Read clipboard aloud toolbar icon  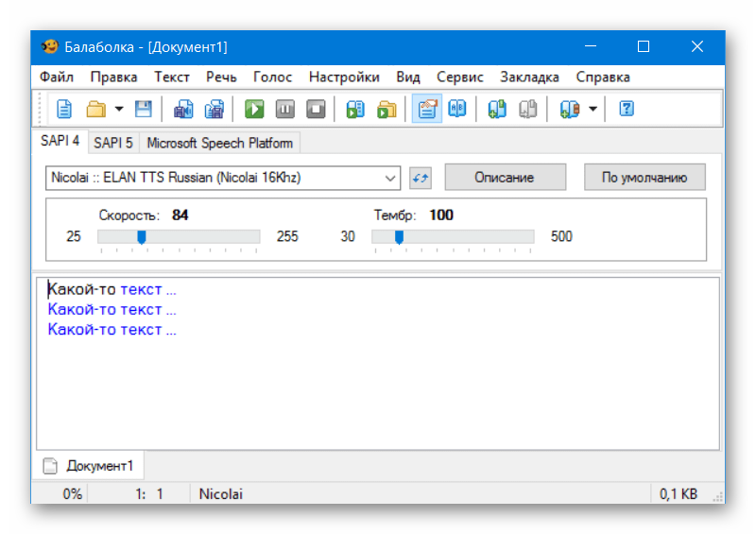pos(355,109)
